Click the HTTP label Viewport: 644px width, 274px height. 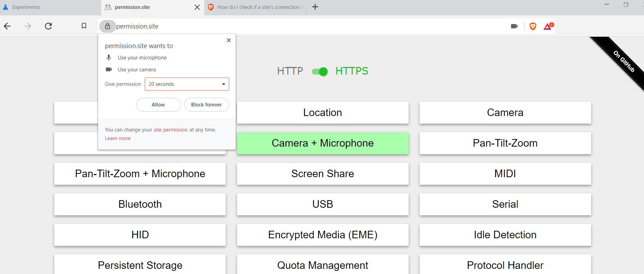tap(290, 71)
